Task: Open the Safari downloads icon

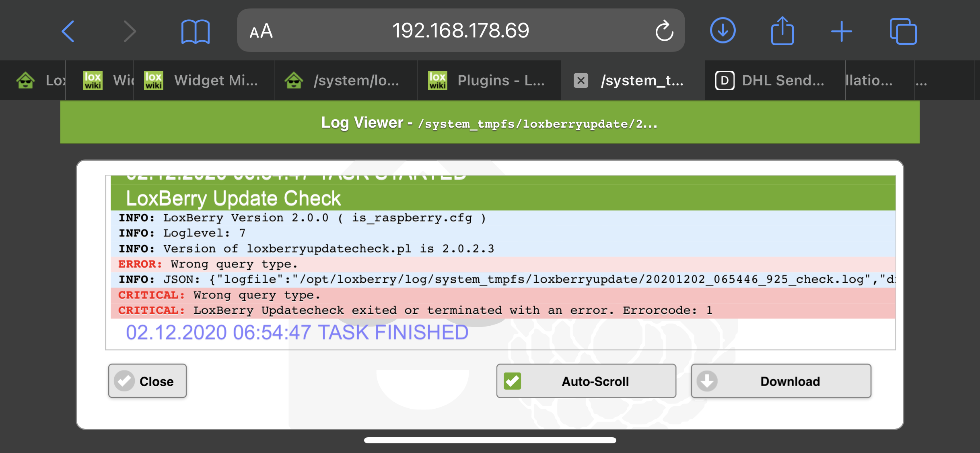Action: tap(723, 31)
